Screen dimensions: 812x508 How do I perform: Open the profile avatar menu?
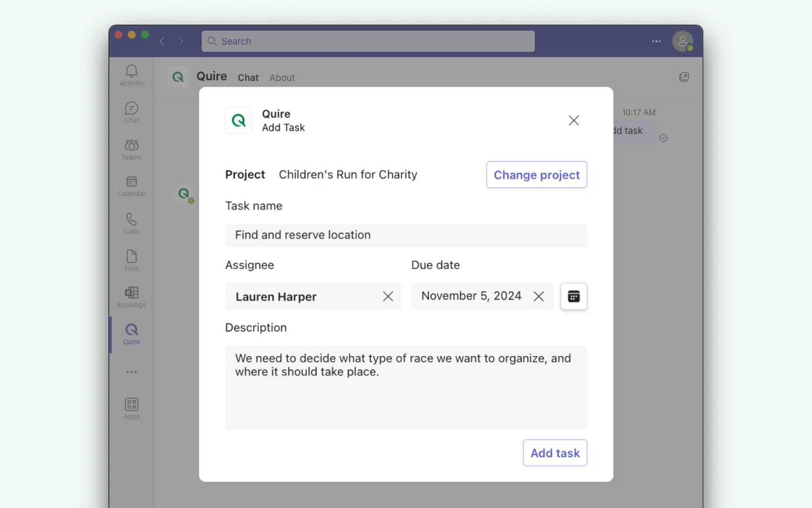coord(683,41)
